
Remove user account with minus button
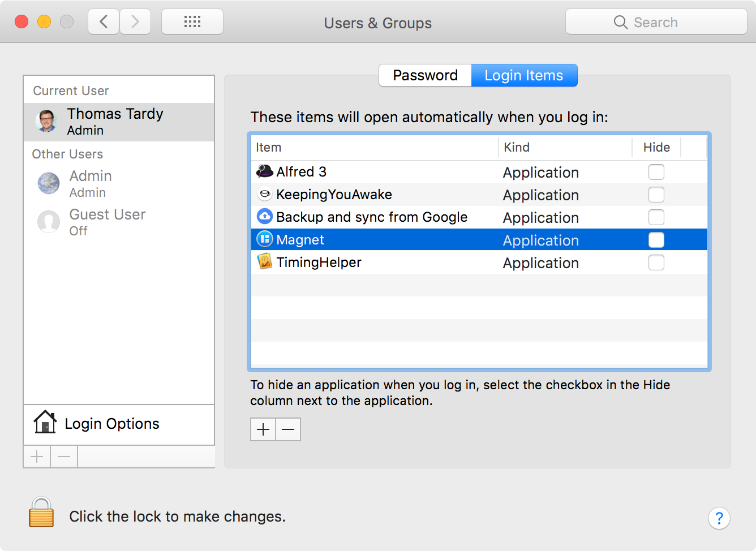[x=64, y=457]
